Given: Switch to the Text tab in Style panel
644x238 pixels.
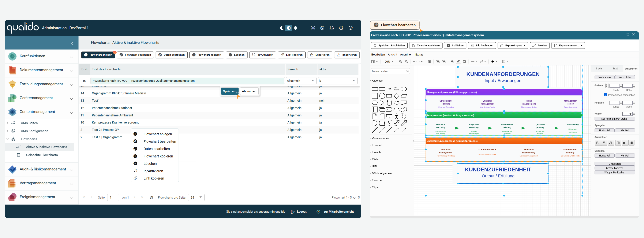Looking at the screenshot, I should [x=615, y=68].
